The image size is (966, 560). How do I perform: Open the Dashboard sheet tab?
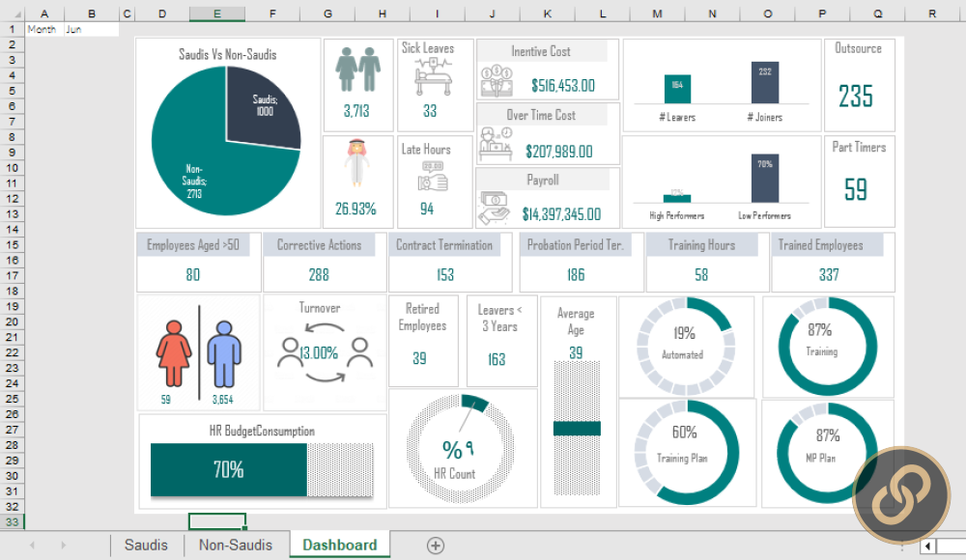pos(339,546)
